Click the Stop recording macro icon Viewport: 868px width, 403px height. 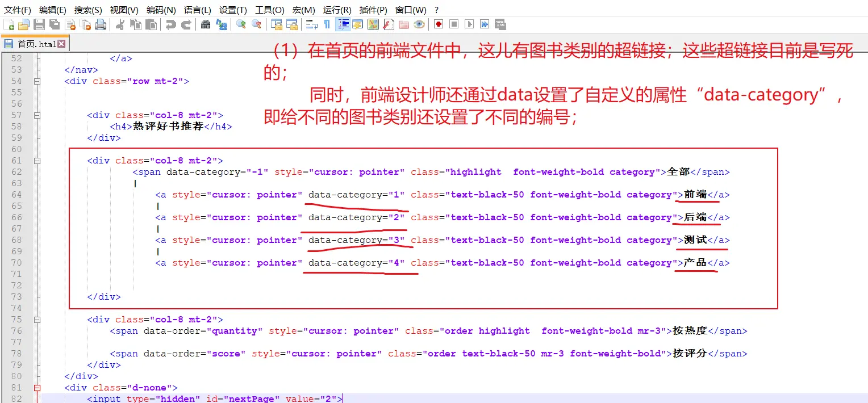pos(454,24)
